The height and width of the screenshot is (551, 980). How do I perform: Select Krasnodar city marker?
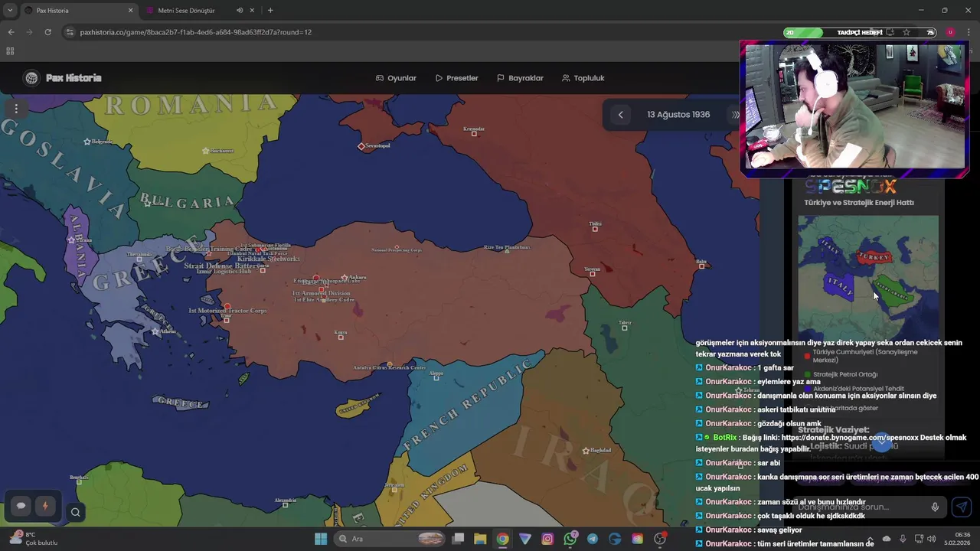(x=474, y=134)
